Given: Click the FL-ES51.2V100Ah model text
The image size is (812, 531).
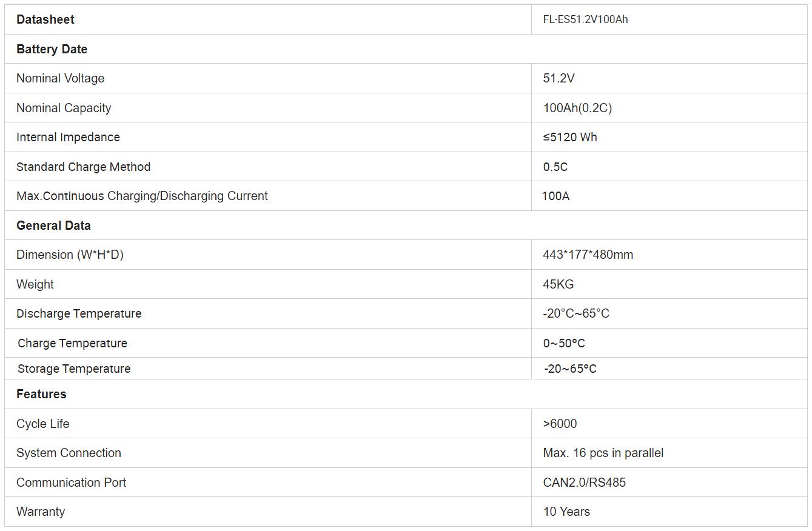Looking at the screenshot, I should (x=585, y=19).
